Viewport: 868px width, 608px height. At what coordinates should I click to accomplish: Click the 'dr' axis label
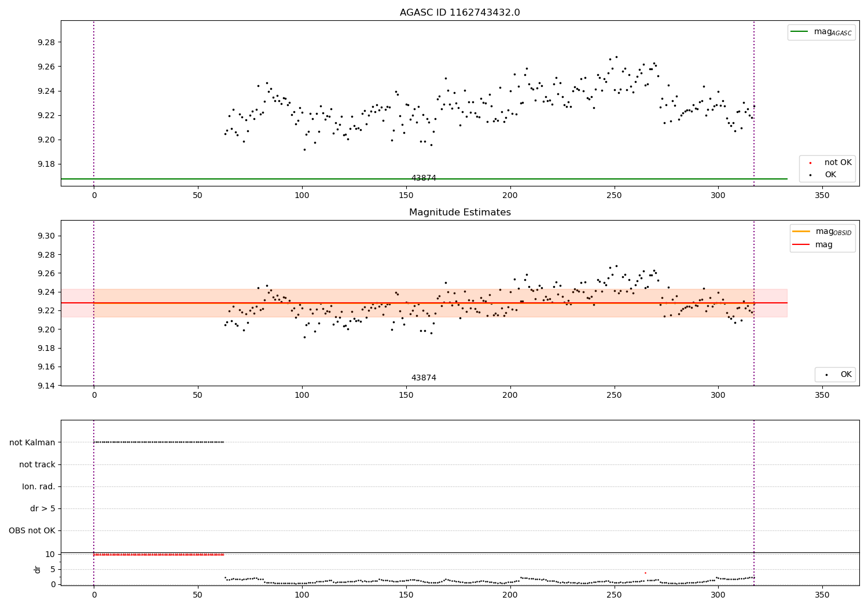38,569
